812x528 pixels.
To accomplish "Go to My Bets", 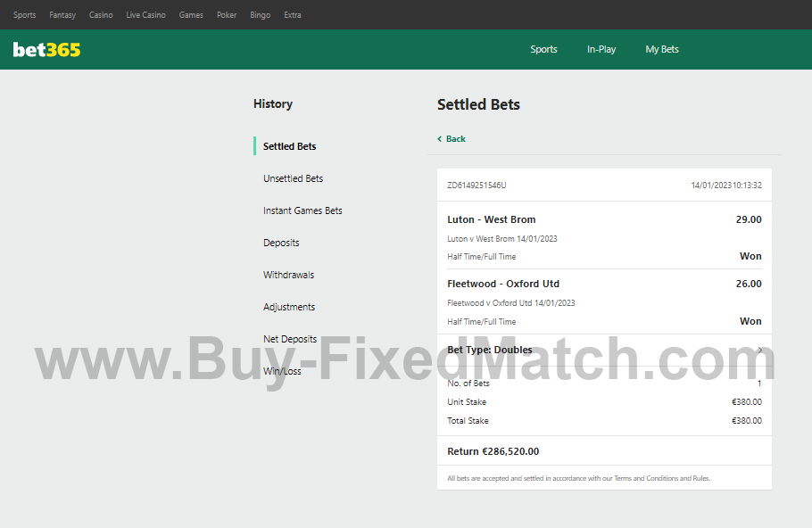I will pos(662,50).
